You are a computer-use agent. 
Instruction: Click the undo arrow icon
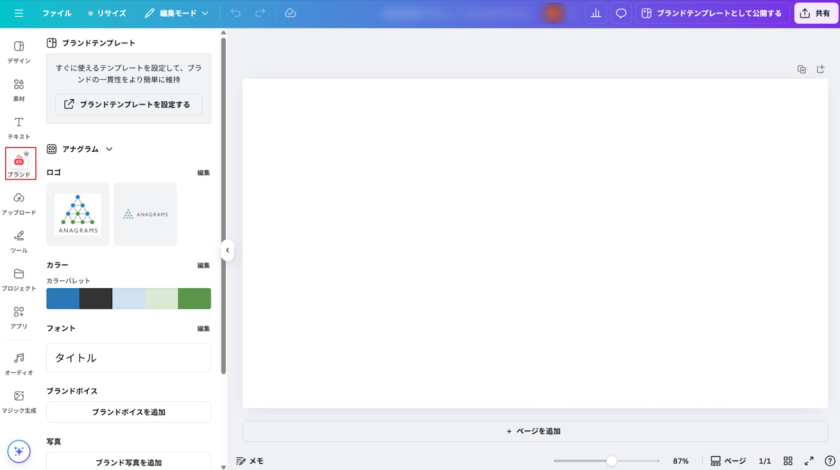[236, 13]
